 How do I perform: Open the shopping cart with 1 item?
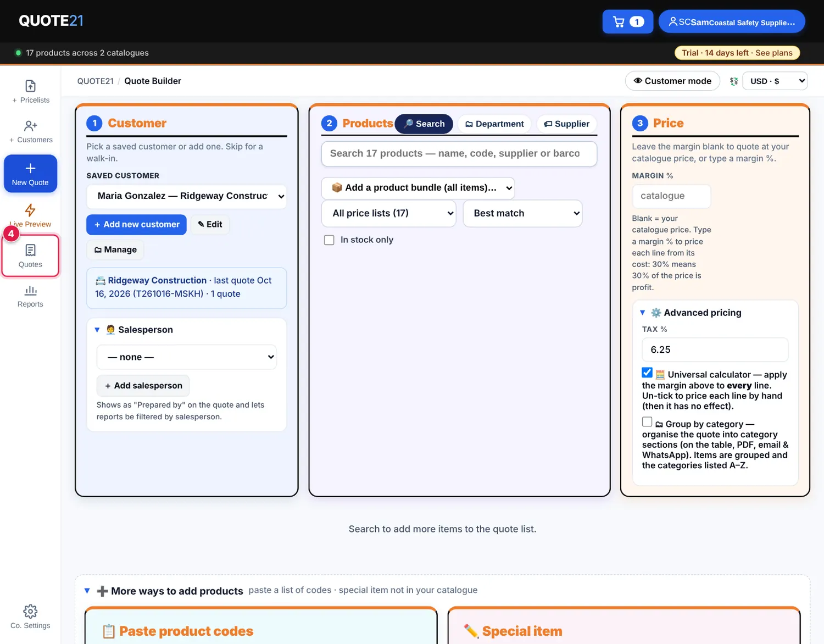pyautogui.click(x=628, y=22)
